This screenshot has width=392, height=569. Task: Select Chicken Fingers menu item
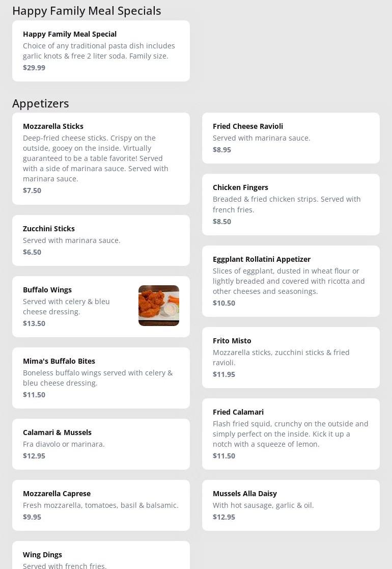291,204
